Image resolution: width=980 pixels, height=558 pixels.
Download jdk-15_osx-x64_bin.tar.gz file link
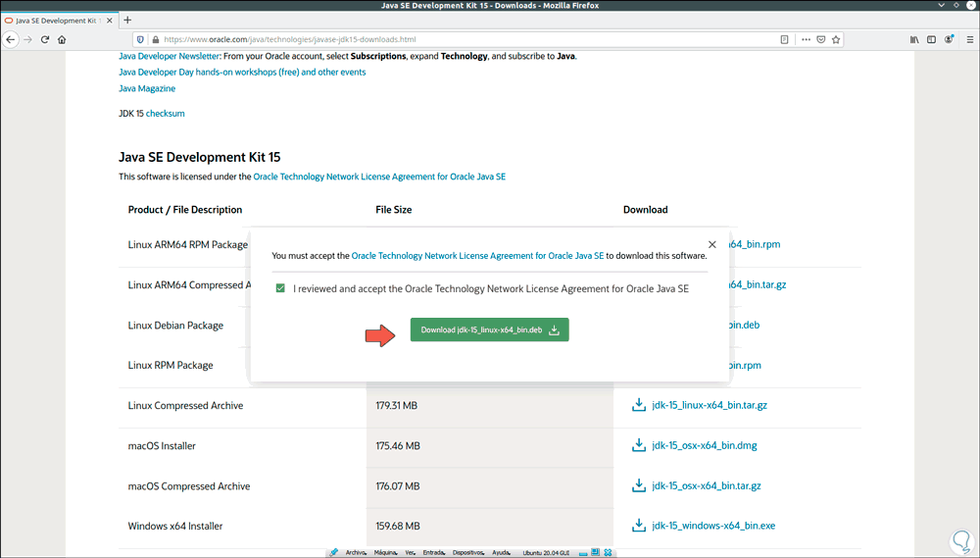(707, 486)
